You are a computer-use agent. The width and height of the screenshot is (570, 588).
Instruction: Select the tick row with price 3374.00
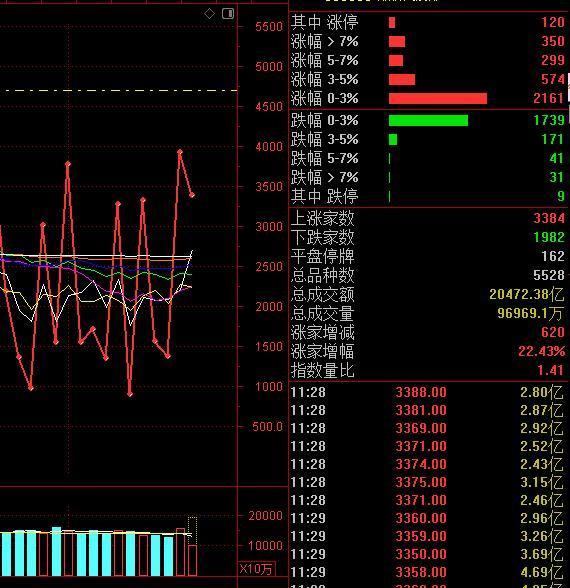428,464
